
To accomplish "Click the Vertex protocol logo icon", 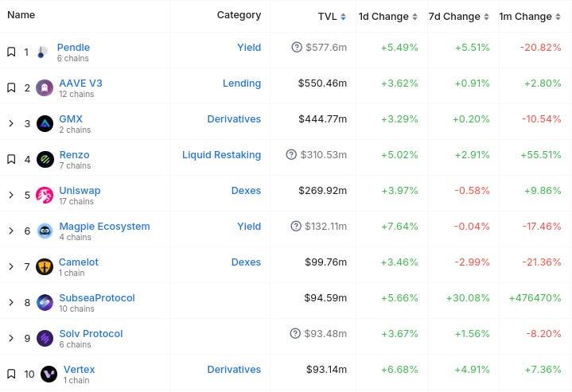I will (49, 375).
